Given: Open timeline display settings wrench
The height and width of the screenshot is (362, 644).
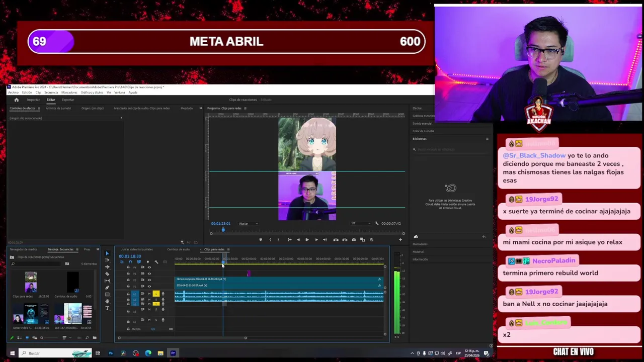Looking at the screenshot, I should (156, 262).
